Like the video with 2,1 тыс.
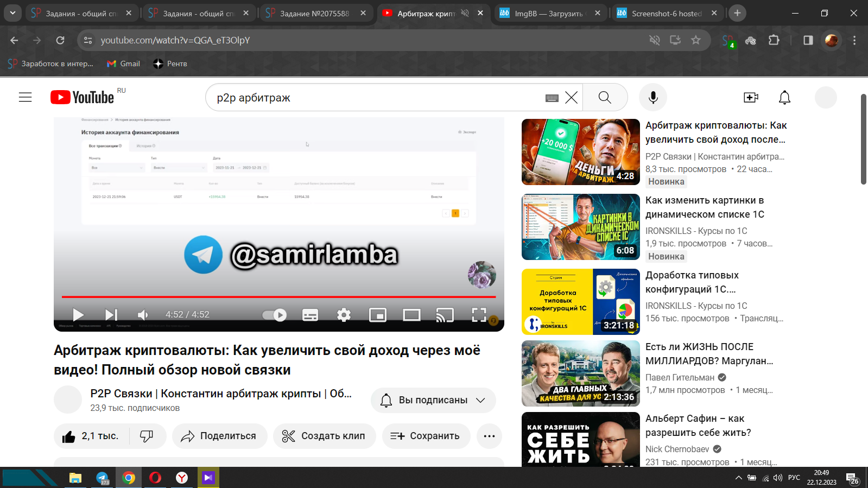Image resolution: width=868 pixels, height=488 pixels. pyautogui.click(x=91, y=436)
